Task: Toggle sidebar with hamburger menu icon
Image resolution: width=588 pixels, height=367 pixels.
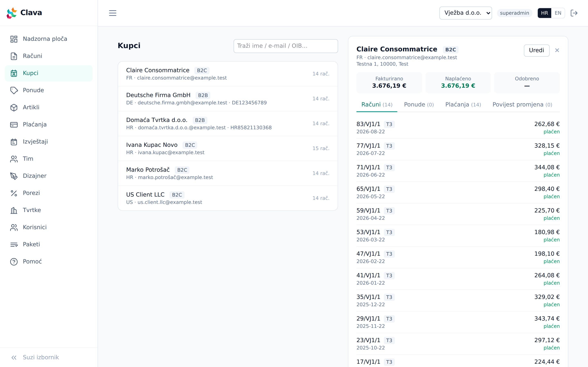Action: point(112,13)
